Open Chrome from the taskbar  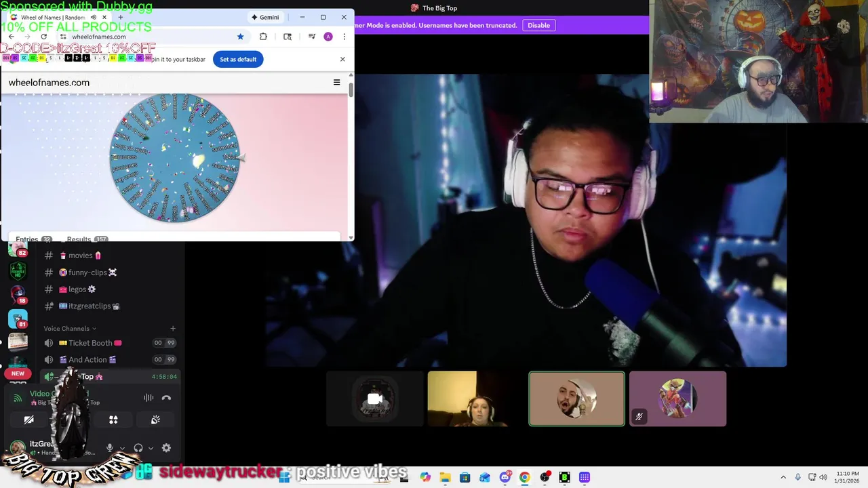pos(524,478)
